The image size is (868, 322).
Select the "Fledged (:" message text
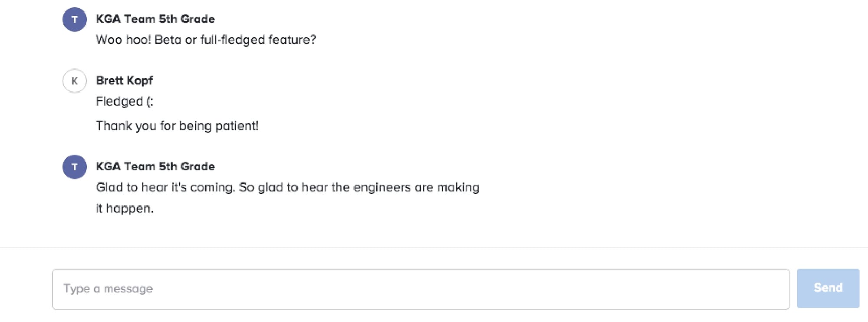point(124,102)
